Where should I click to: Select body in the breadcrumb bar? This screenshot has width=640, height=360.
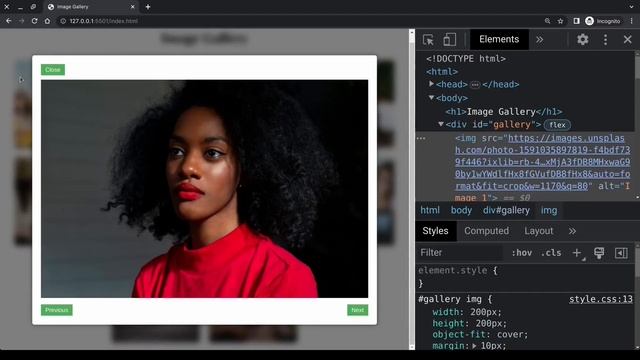[461, 210]
